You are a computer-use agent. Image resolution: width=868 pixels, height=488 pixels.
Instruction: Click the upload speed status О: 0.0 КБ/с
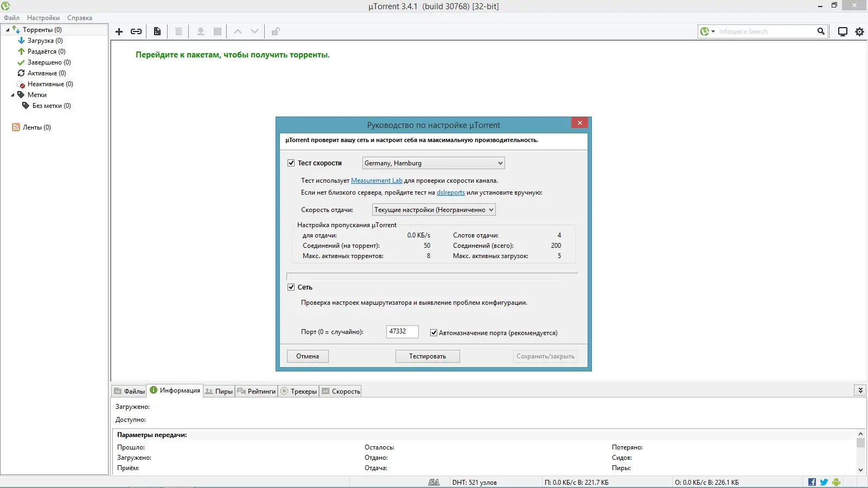707,483
